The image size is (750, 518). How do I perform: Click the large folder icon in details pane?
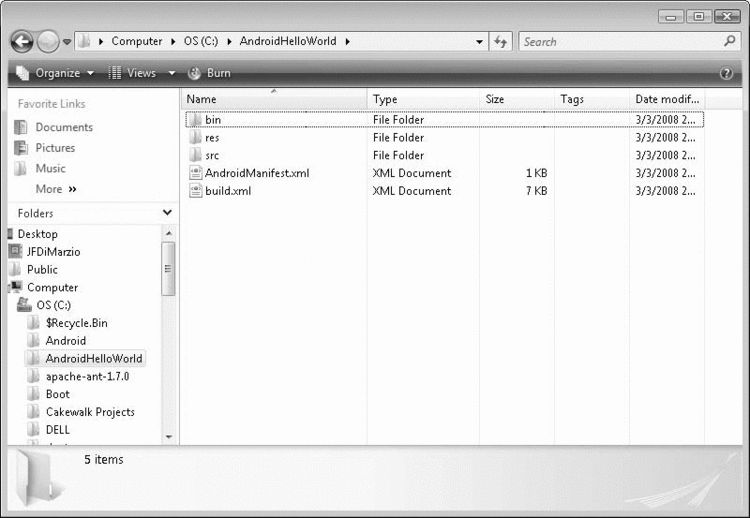click(x=37, y=478)
